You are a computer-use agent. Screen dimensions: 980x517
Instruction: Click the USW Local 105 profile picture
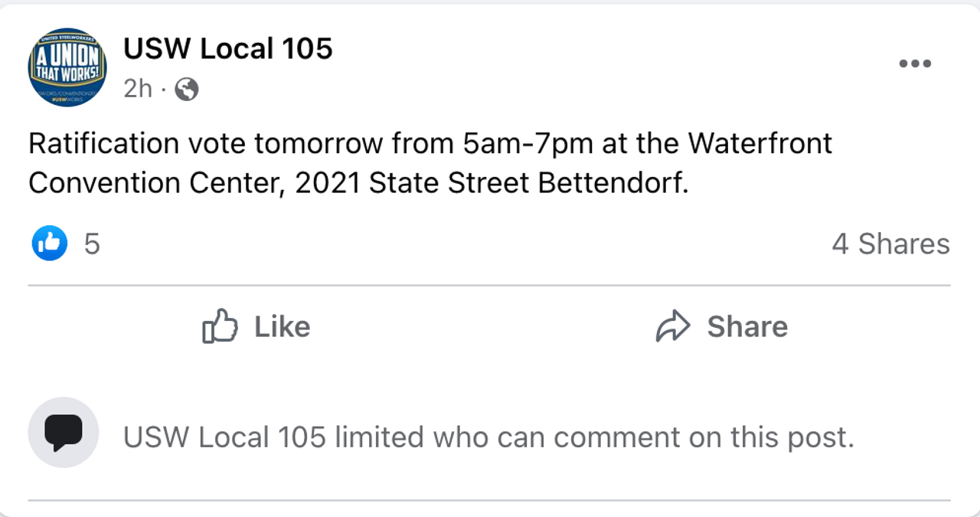click(67, 67)
